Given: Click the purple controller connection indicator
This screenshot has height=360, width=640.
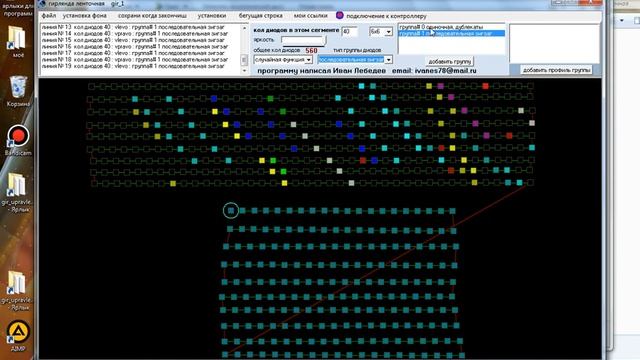Looking at the screenshot, I should click(340, 16).
